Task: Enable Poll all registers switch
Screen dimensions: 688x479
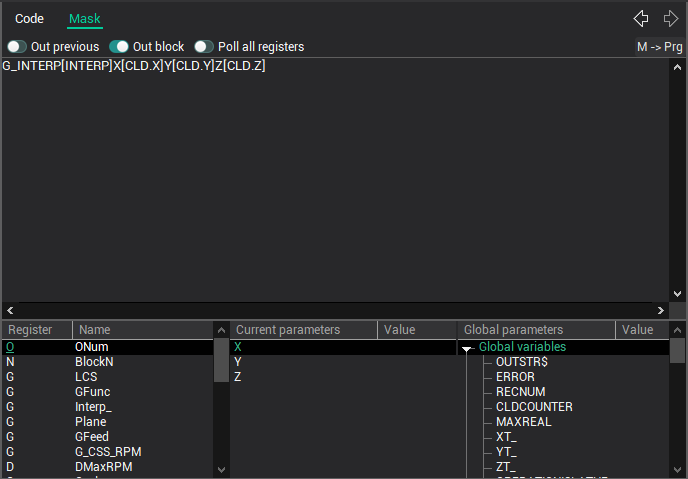Action: pyautogui.click(x=204, y=46)
